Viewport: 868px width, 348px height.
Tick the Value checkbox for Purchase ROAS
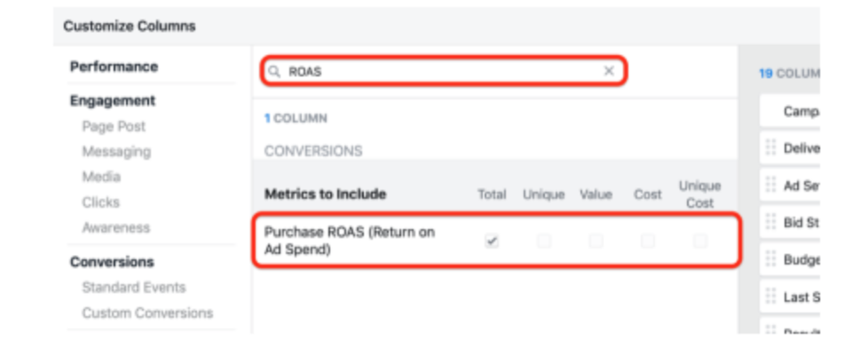pyautogui.click(x=596, y=241)
